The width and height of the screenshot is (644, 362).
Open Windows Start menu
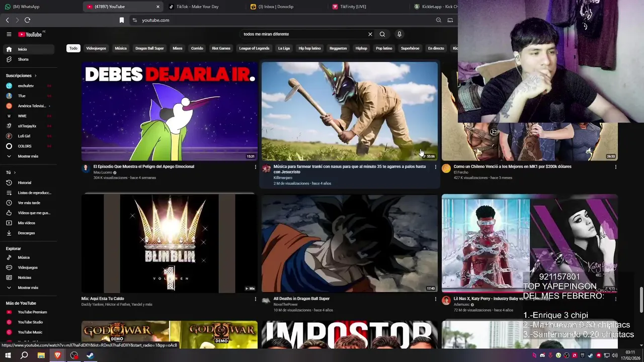[x=8, y=355]
